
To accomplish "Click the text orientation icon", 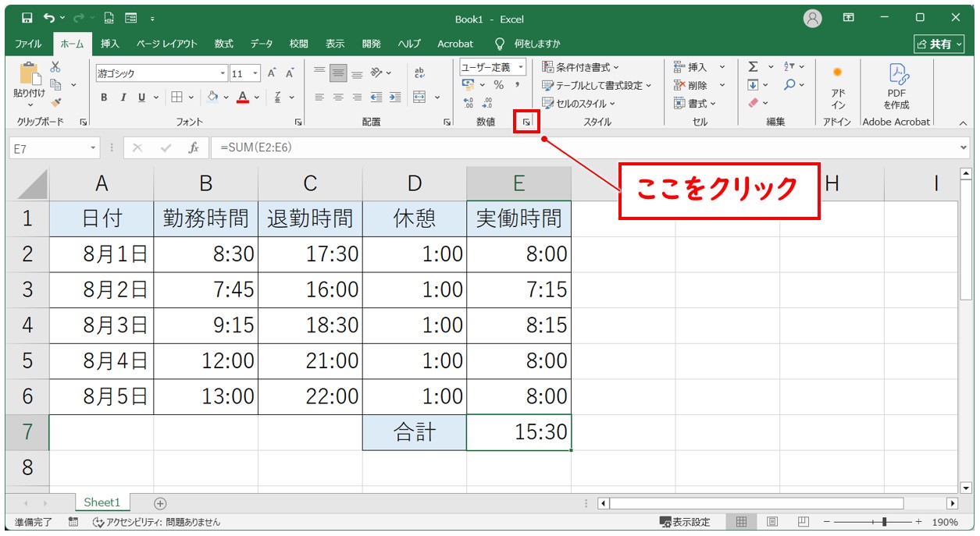I will pyautogui.click(x=376, y=73).
